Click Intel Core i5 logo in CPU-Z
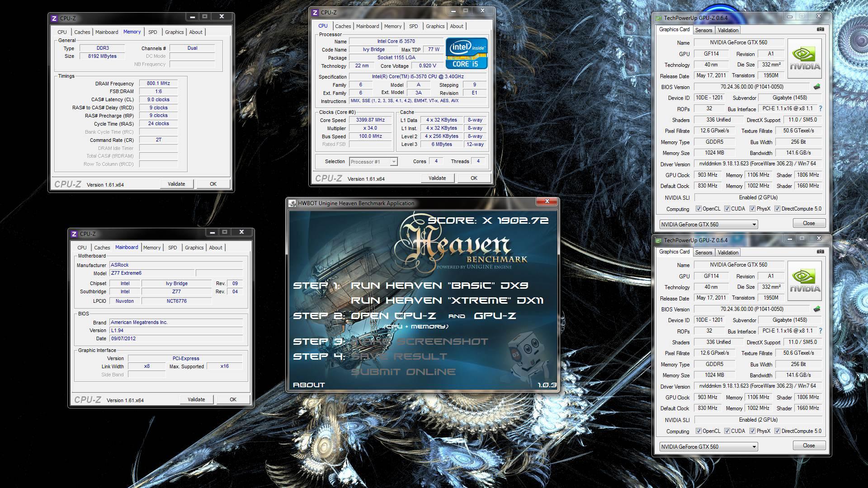The height and width of the screenshot is (488, 868). pyautogui.click(x=467, y=53)
